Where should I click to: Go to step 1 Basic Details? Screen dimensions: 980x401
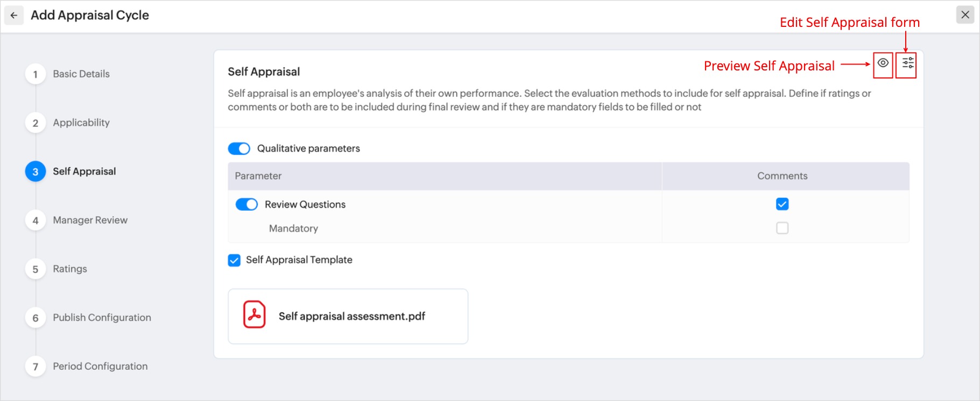tap(81, 74)
